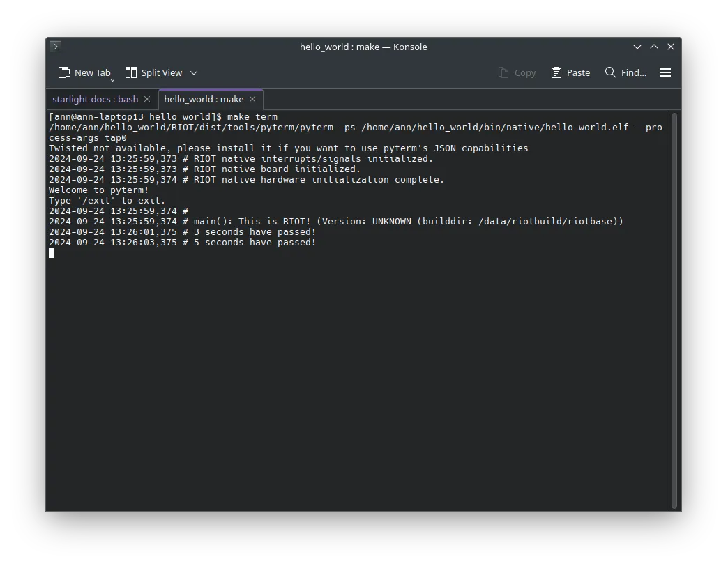Click the greyed-out Copy button
Viewport: 728px width, 566px height.
[x=517, y=72]
